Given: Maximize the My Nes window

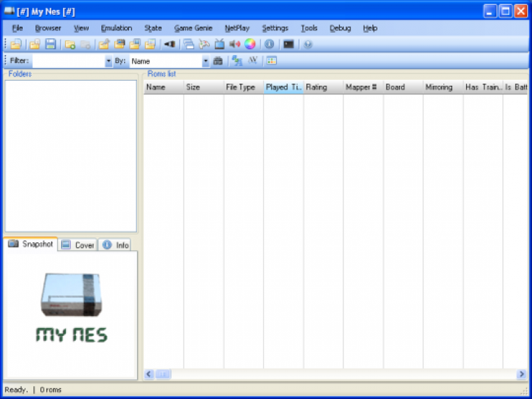Looking at the screenshot, I should click(505, 11).
